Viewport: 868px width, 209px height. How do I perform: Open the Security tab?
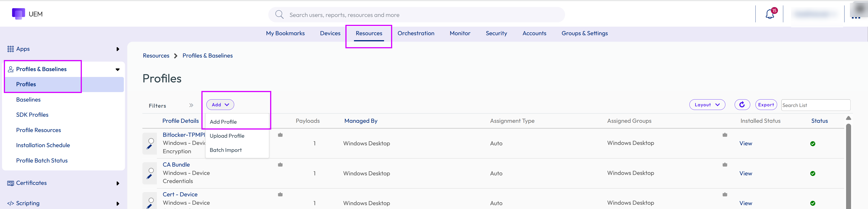pos(496,33)
